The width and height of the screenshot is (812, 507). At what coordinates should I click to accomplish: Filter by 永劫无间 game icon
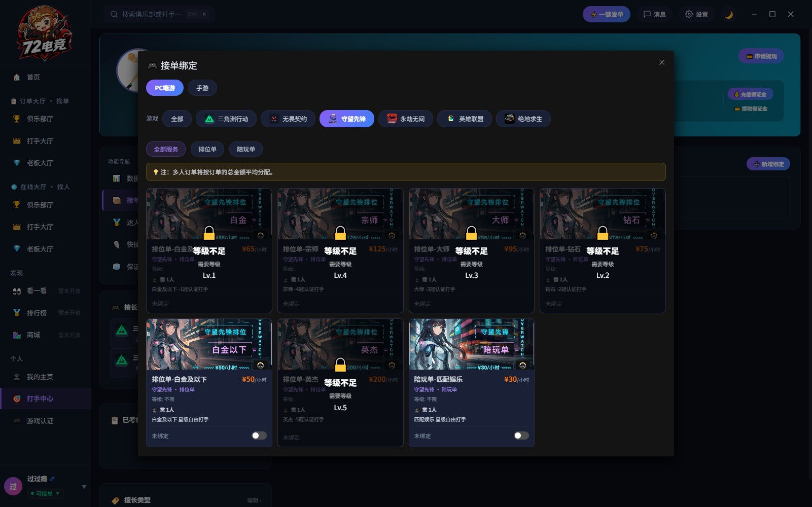click(392, 119)
